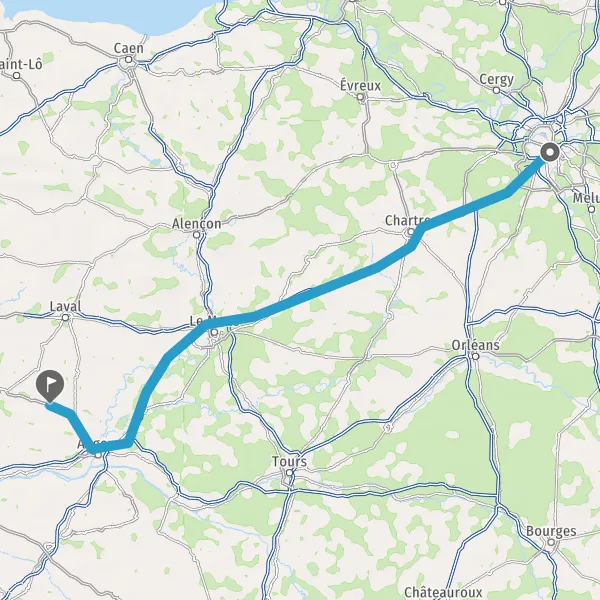Click the Angers city marker

tap(98, 455)
